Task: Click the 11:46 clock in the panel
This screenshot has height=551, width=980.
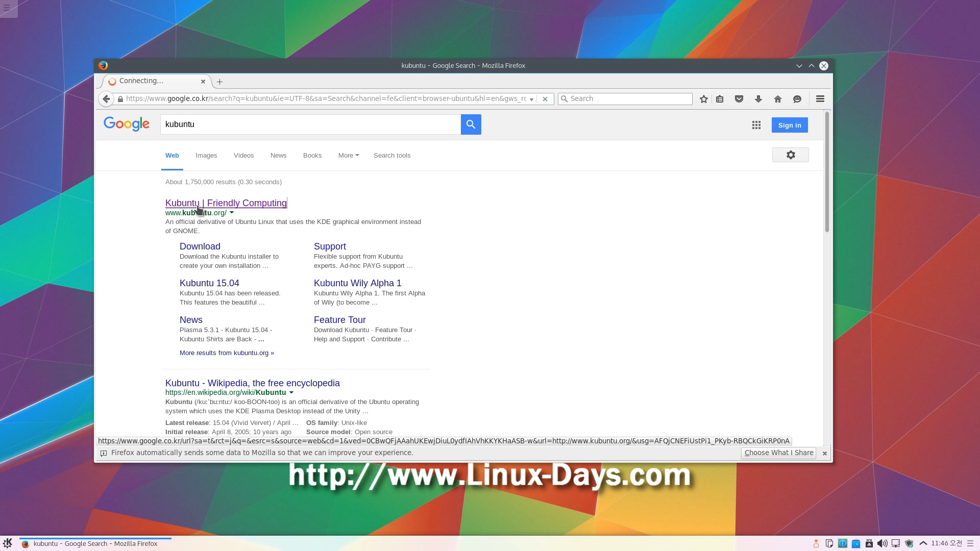Action: [x=946, y=543]
